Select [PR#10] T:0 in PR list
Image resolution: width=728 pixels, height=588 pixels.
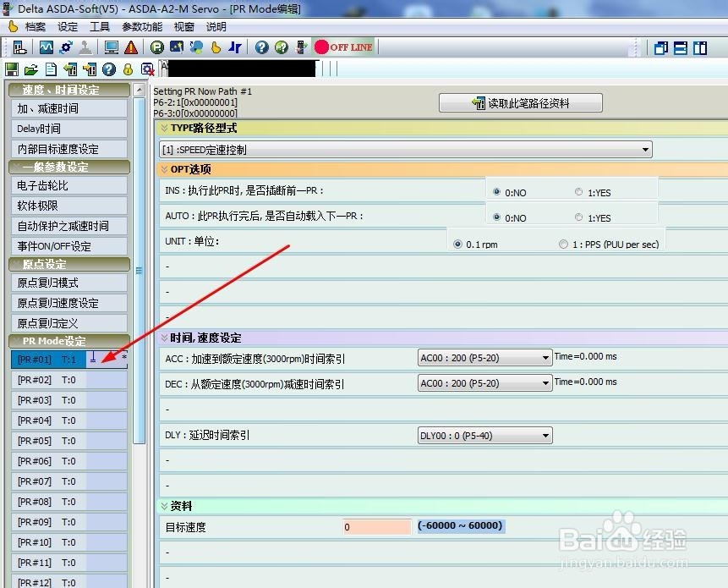pyautogui.click(x=69, y=542)
